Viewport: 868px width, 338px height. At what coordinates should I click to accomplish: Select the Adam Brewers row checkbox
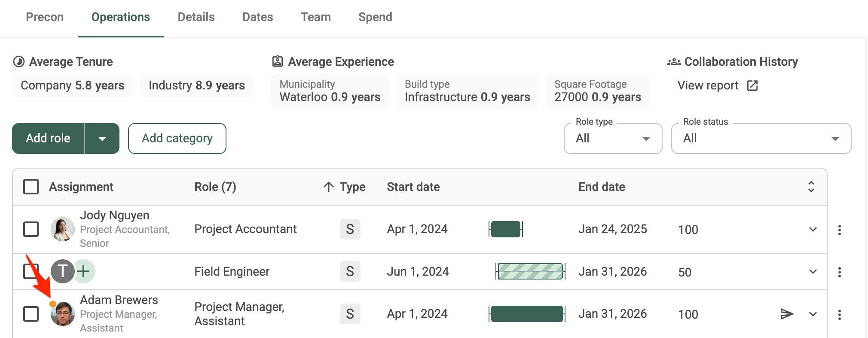(31, 314)
